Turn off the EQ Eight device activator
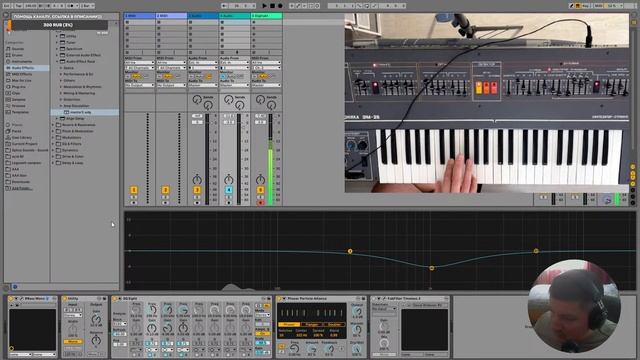The image size is (640, 360). pos(115,299)
